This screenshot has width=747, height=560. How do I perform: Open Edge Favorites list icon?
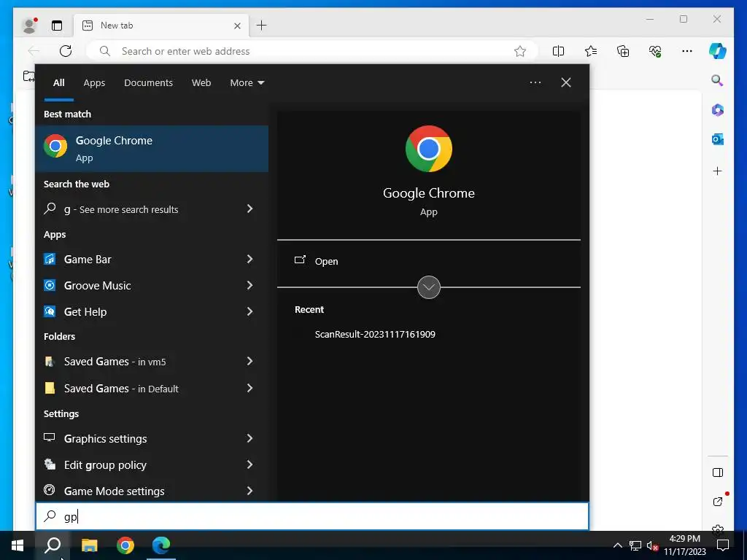(591, 51)
